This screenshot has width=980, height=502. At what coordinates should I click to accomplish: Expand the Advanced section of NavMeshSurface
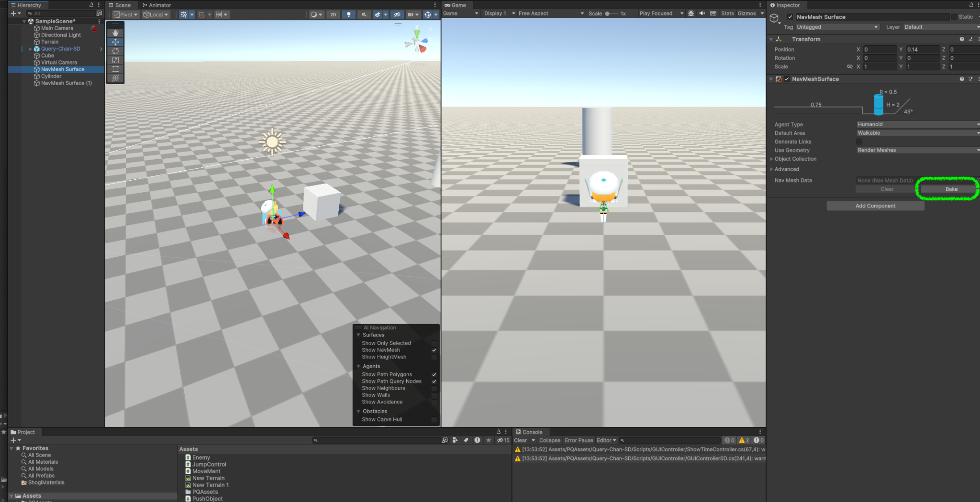pyautogui.click(x=772, y=169)
